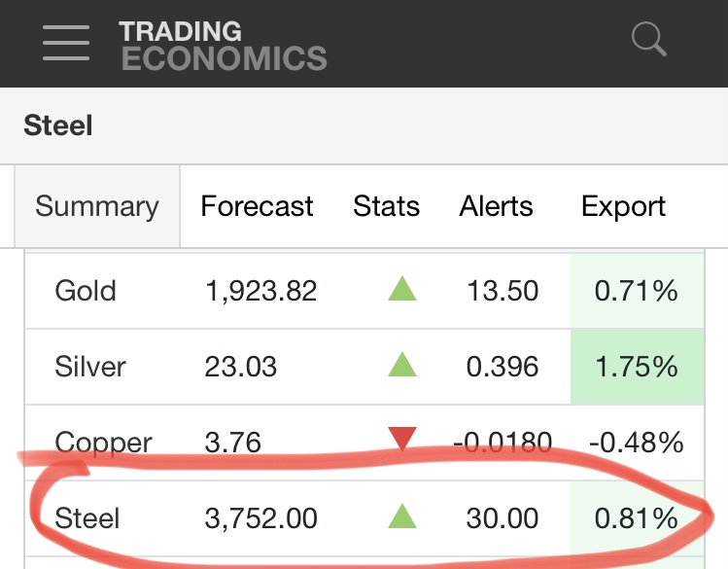Open the Export tab

point(623,206)
